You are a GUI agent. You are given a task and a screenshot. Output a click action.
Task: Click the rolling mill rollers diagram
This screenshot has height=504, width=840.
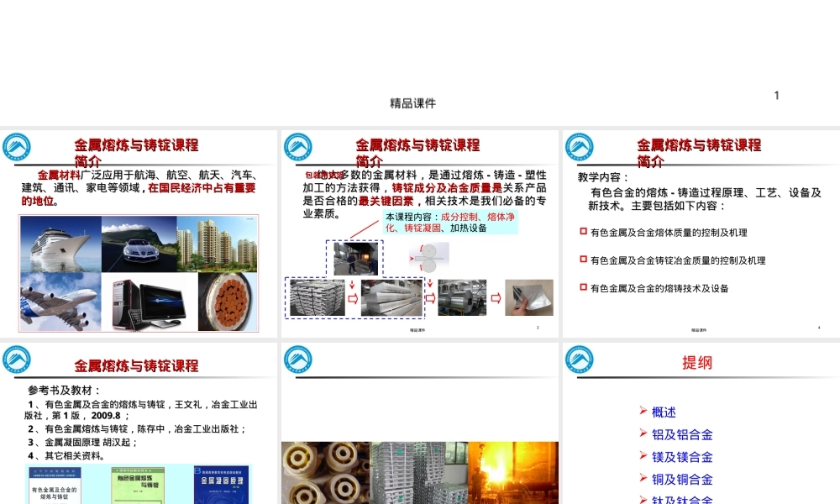click(429, 258)
